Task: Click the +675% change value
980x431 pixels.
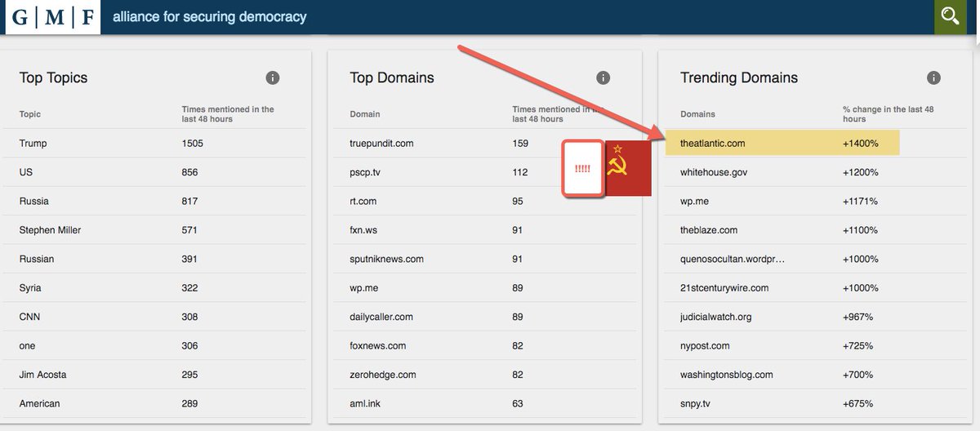Action: pyautogui.click(x=858, y=403)
